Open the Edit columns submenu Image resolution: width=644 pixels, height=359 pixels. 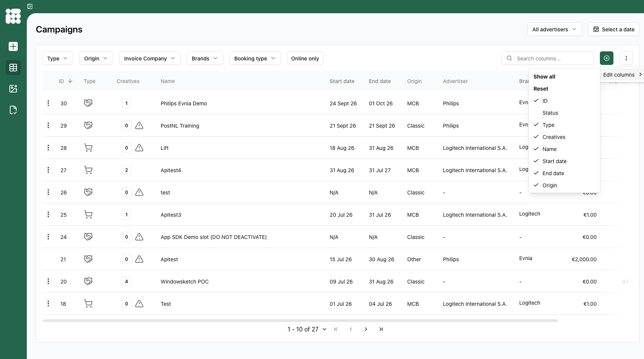(622, 75)
